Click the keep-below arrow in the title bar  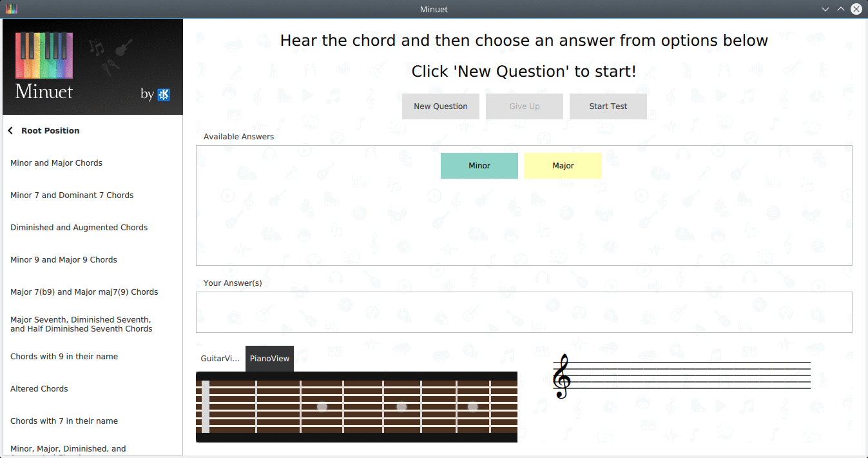pyautogui.click(x=825, y=9)
